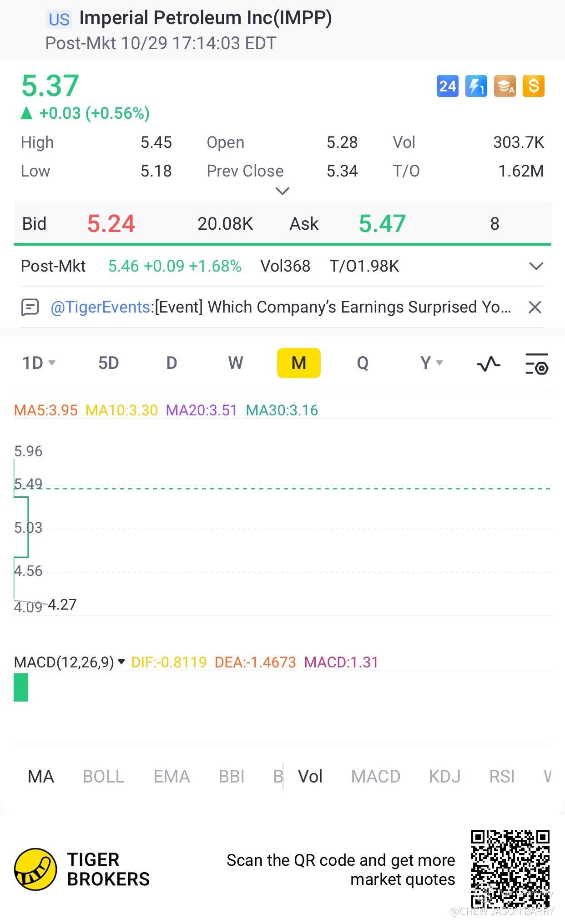
Task: Tap the Bid price 5.24
Action: coord(111,224)
